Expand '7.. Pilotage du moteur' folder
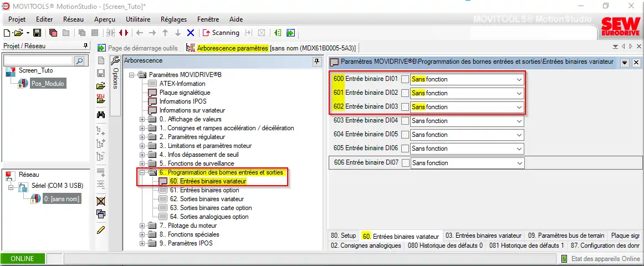Viewport: 644px width, 266px height. (142, 226)
